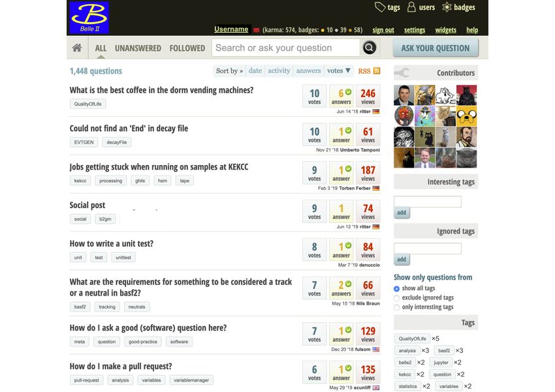Click scunliff's UK flag icon
Screen dimensions: 555x392
pyautogui.click(x=376, y=387)
